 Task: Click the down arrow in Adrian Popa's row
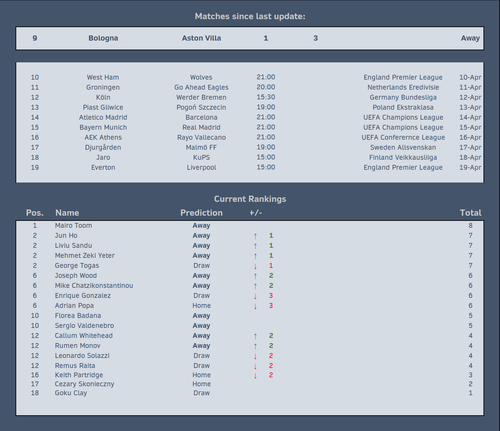pyautogui.click(x=255, y=306)
